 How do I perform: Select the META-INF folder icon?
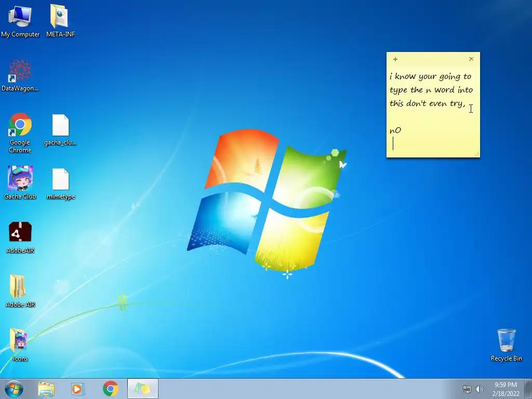pos(60,20)
